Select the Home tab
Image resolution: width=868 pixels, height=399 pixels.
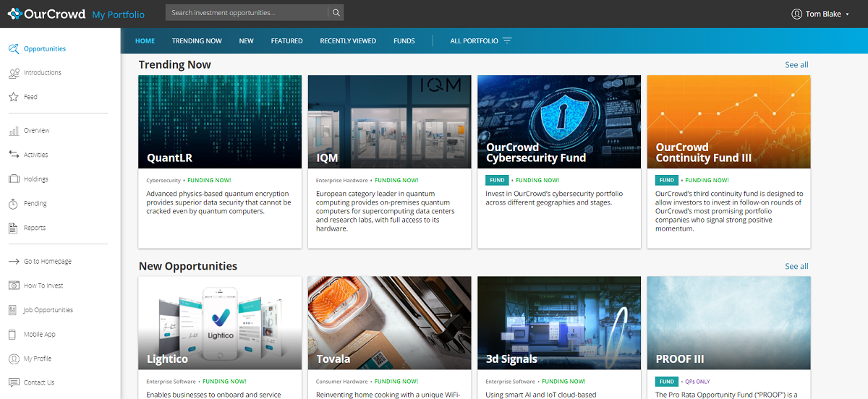point(145,41)
